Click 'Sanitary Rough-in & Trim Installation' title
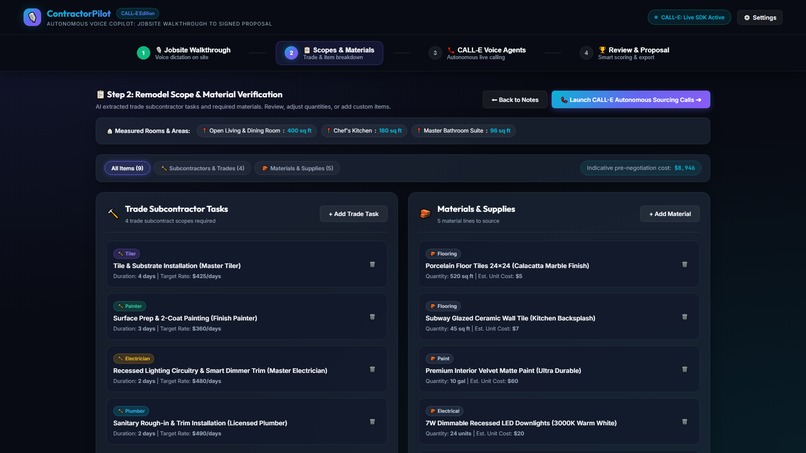 200,423
